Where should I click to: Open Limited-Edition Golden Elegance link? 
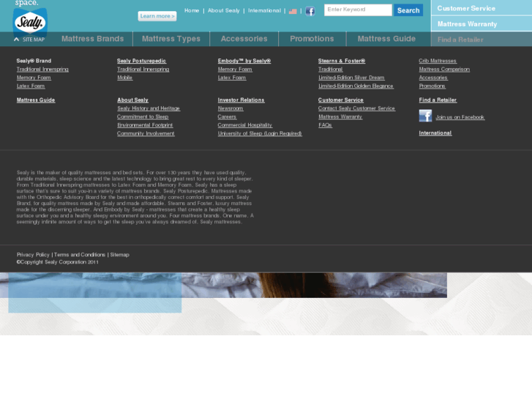coord(356,86)
